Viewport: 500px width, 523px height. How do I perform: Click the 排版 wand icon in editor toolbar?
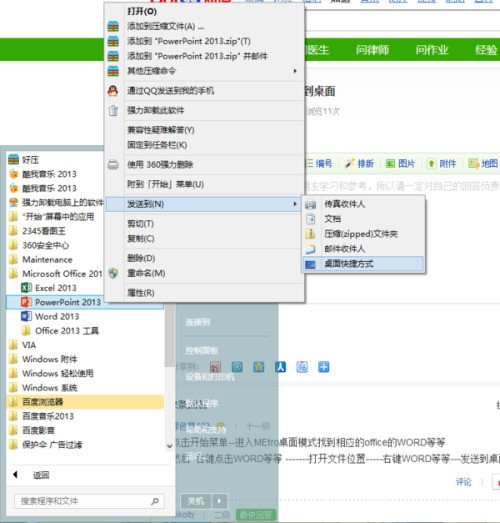click(x=350, y=163)
